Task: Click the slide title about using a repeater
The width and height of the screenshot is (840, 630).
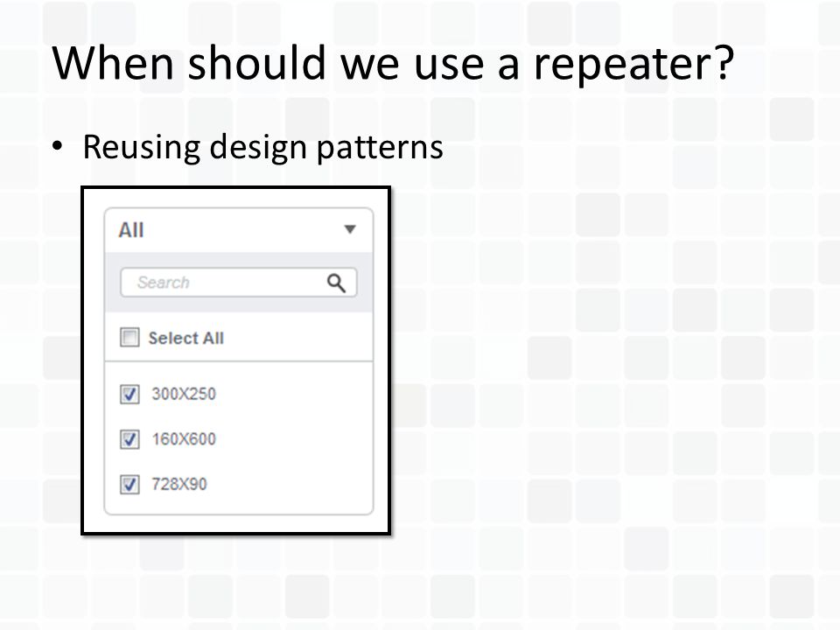Action: tap(393, 63)
